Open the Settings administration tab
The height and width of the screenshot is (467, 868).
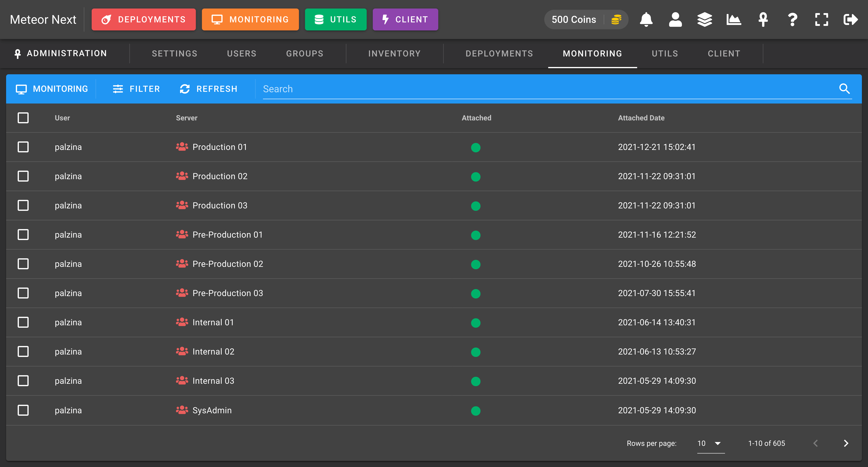tap(175, 54)
